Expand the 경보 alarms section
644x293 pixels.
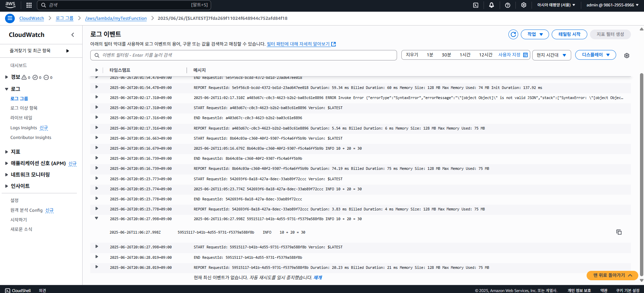coord(6,77)
